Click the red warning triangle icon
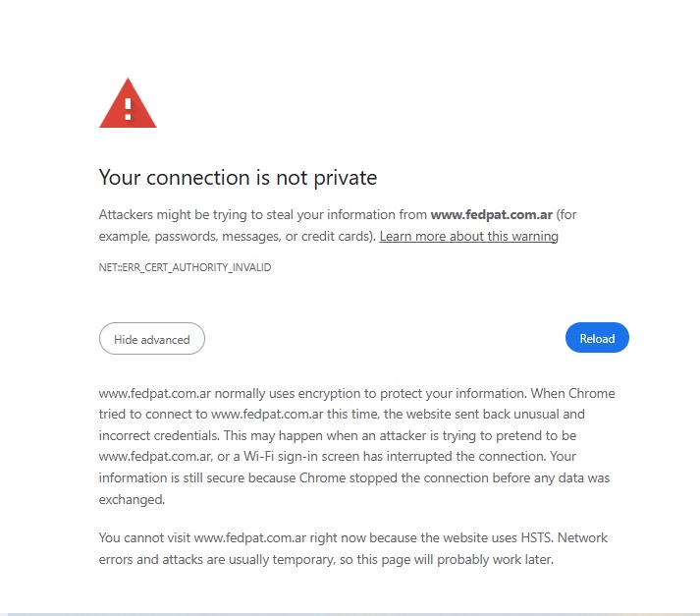The width and height of the screenshot is (700, 616). (128, 105)
